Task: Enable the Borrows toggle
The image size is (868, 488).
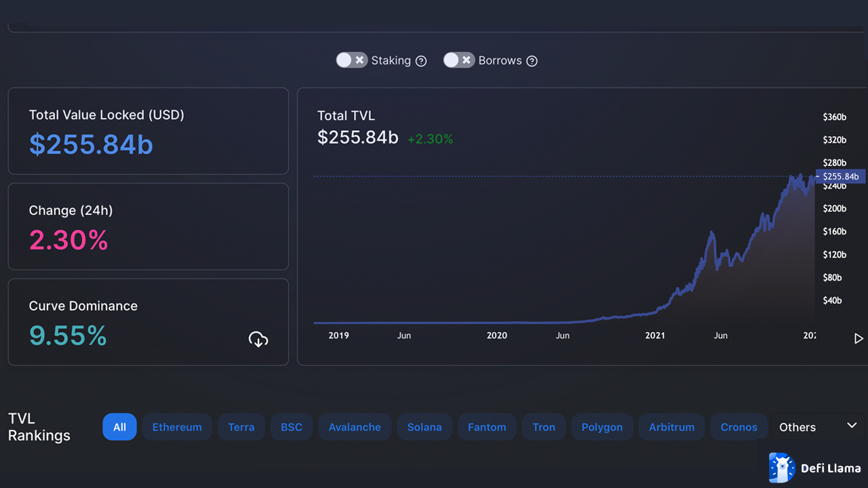Action: (x=452, y=60)
